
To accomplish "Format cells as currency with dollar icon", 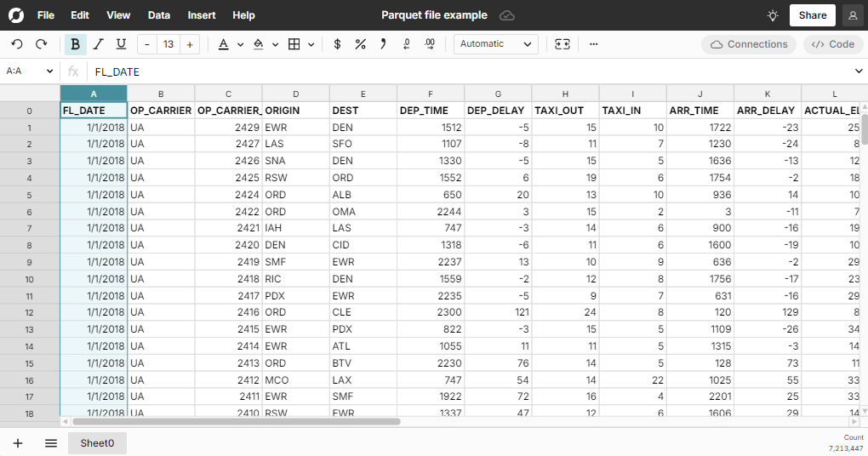I will [338, 44].
